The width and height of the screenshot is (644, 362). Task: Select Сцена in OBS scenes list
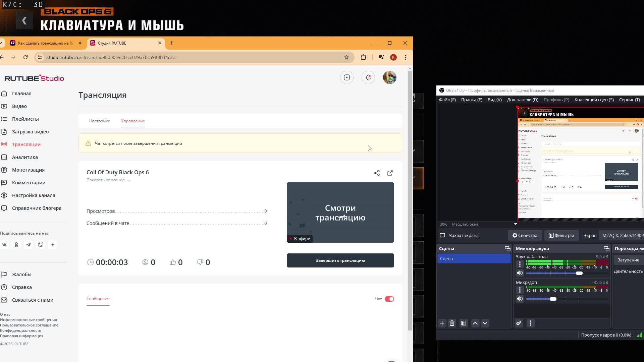coord(474,258)
